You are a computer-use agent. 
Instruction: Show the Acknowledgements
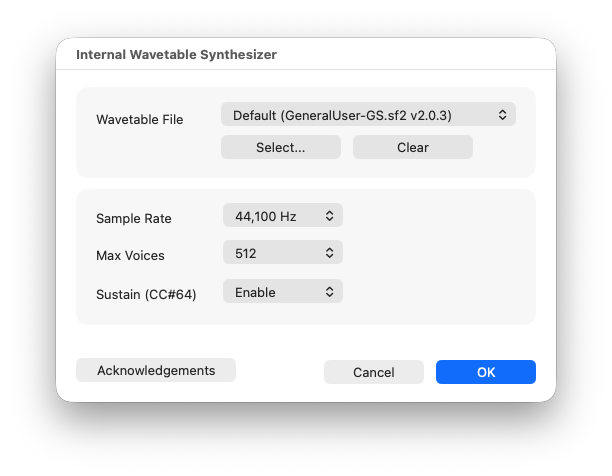pyautogui.click(x=156, y=370)
